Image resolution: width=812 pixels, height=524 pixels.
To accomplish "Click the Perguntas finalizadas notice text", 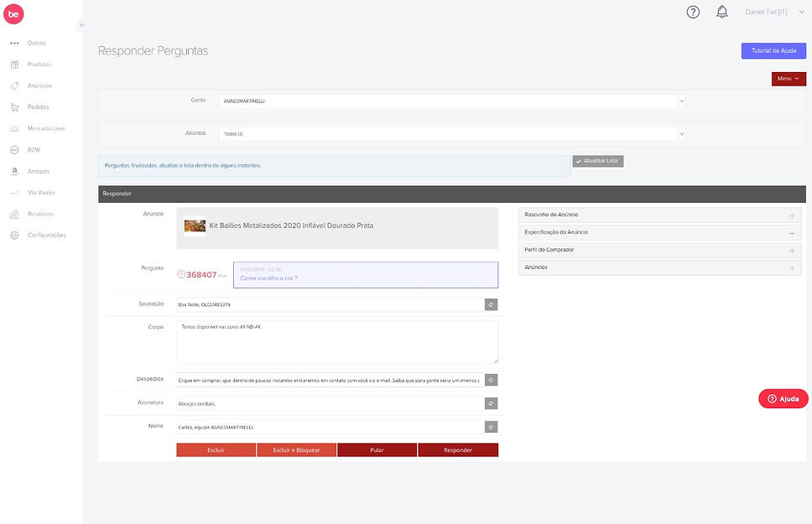I will [183, 166].
